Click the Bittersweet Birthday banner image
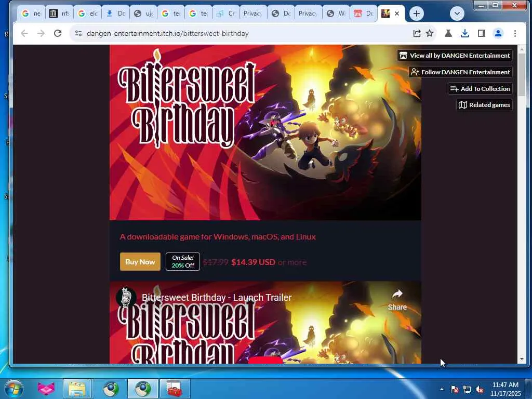532x399 pixels. tap(265, 132)
